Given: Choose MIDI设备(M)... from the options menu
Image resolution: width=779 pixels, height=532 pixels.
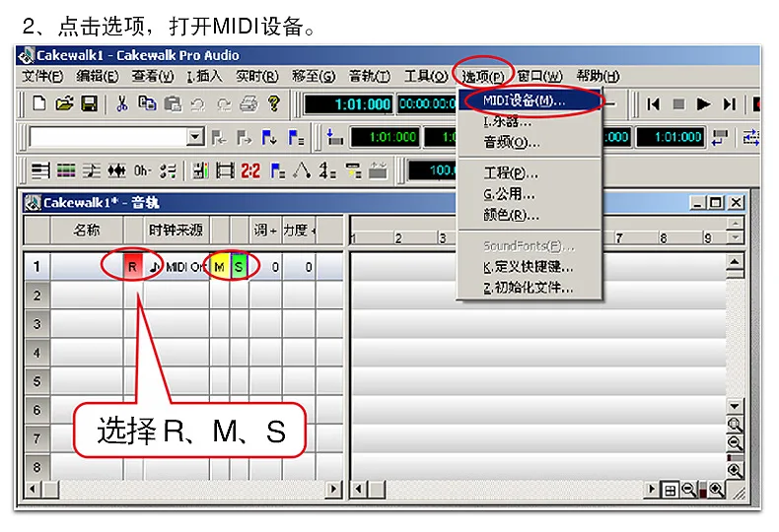Looking at the screenshot, I should [530, 100].
